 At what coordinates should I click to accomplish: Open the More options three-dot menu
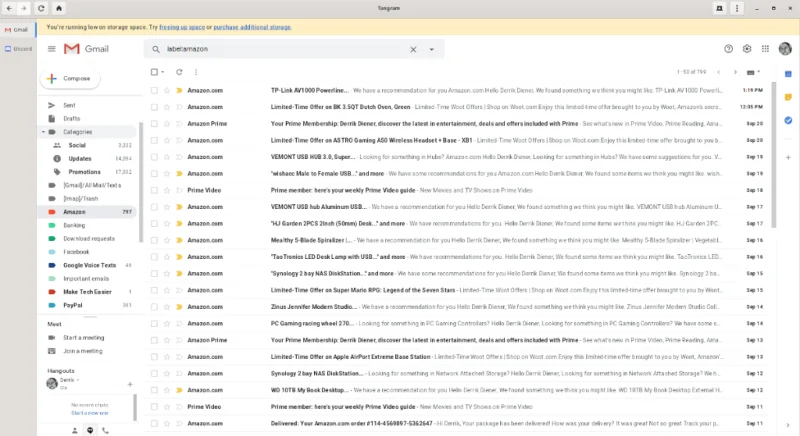tap(196, 72)
